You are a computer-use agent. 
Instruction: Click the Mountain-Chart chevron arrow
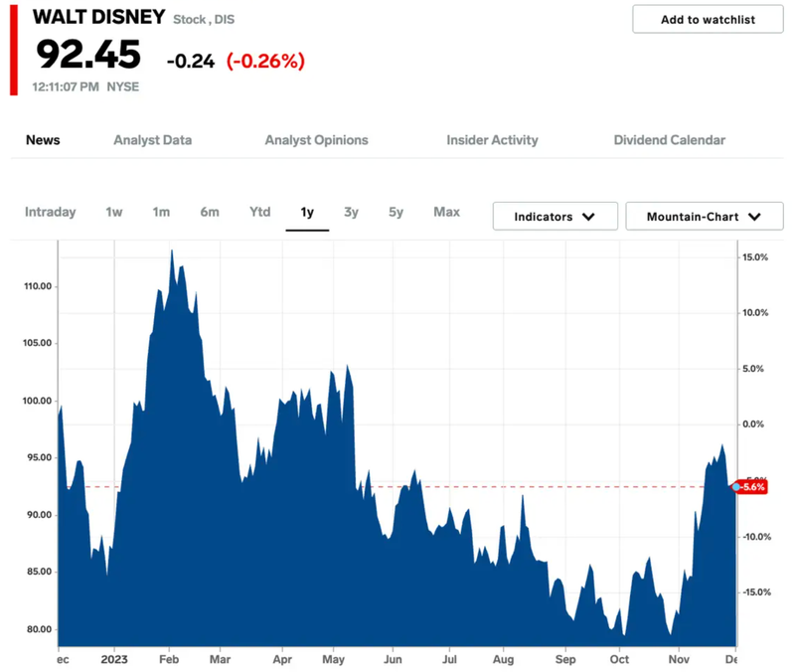(754, 217)
